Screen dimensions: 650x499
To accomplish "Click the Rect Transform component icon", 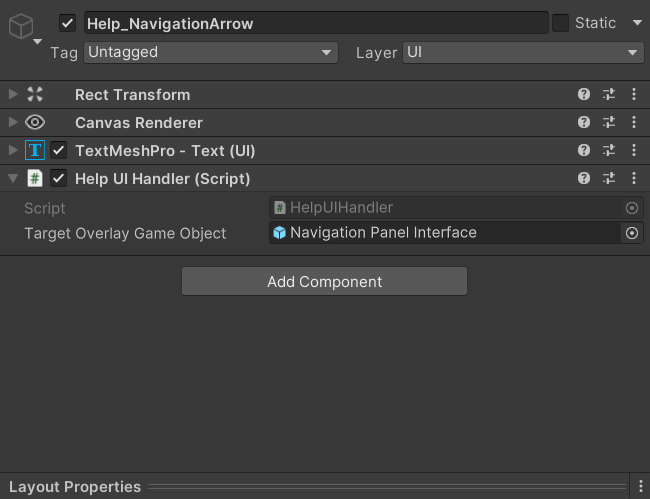I will pos(35,94).
